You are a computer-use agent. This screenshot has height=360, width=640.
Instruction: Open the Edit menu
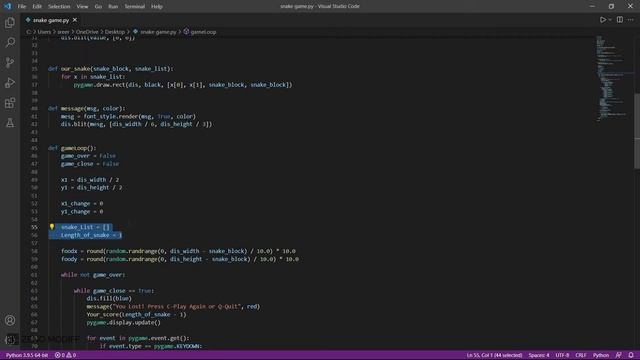37,7
